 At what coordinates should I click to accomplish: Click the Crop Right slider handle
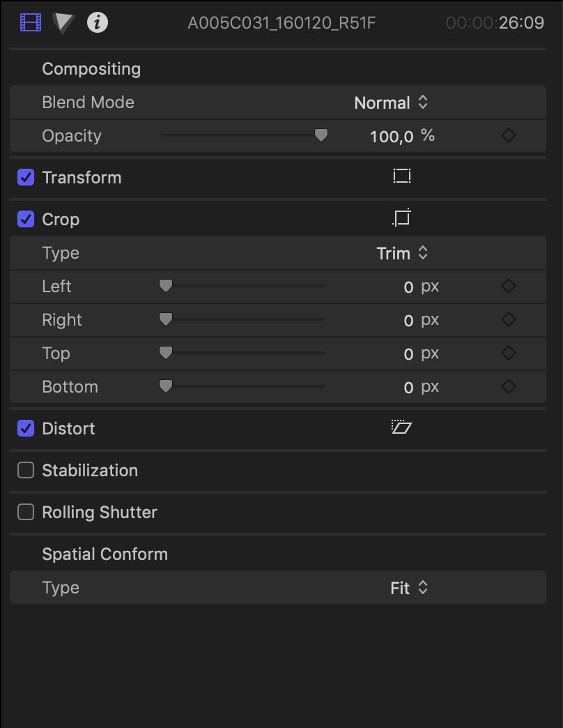coord(166,319)
